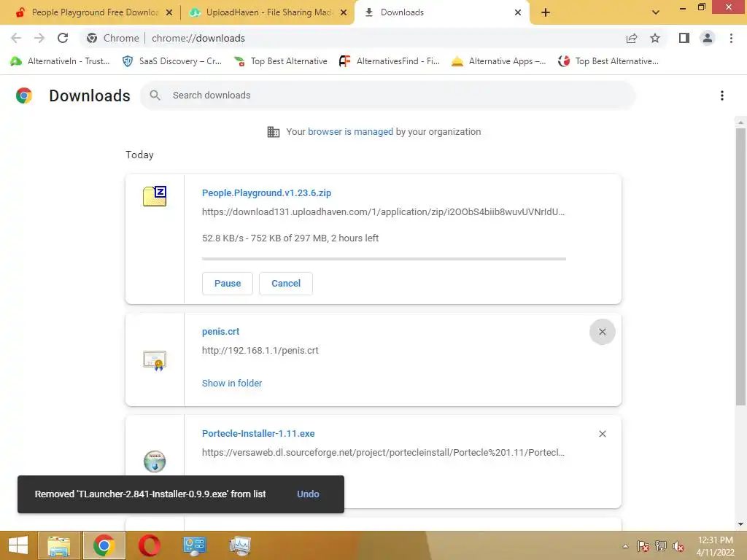Bookmark this tab with the star icon

point(655,38)
